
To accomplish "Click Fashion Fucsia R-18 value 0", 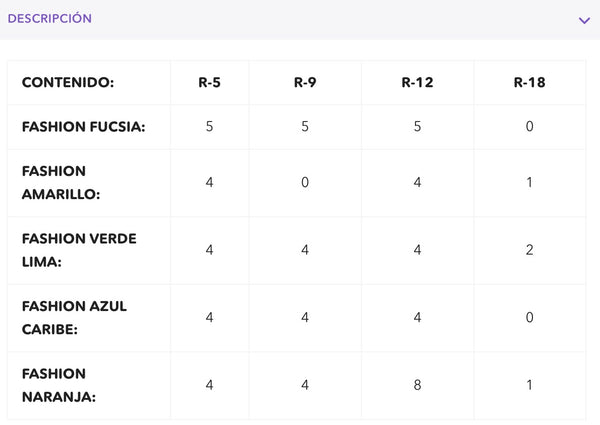I will pyautogui.click(x=529, y=126).
